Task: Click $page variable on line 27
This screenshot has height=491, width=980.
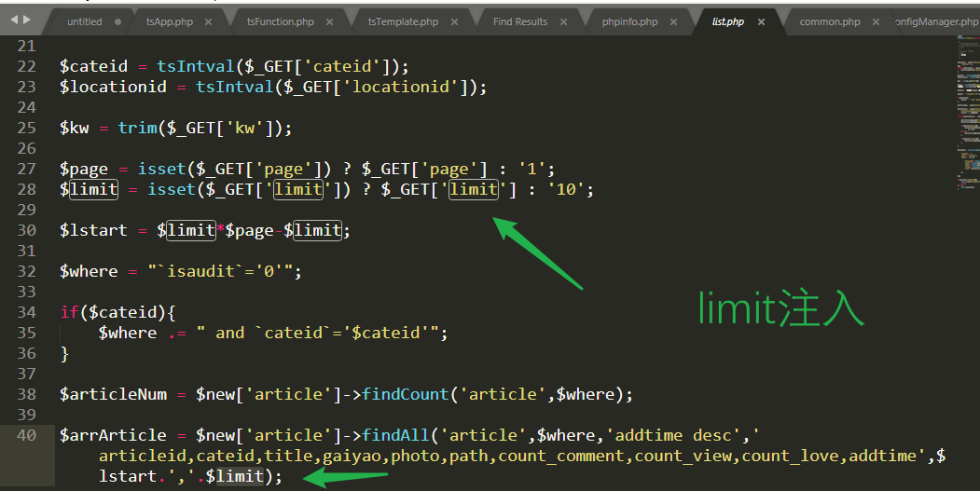Action: pos(84,170)
